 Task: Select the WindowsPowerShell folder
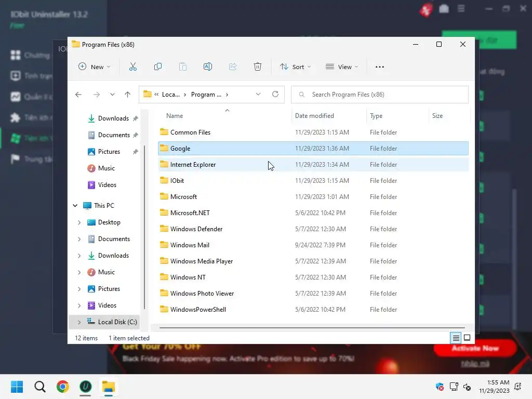313,310
